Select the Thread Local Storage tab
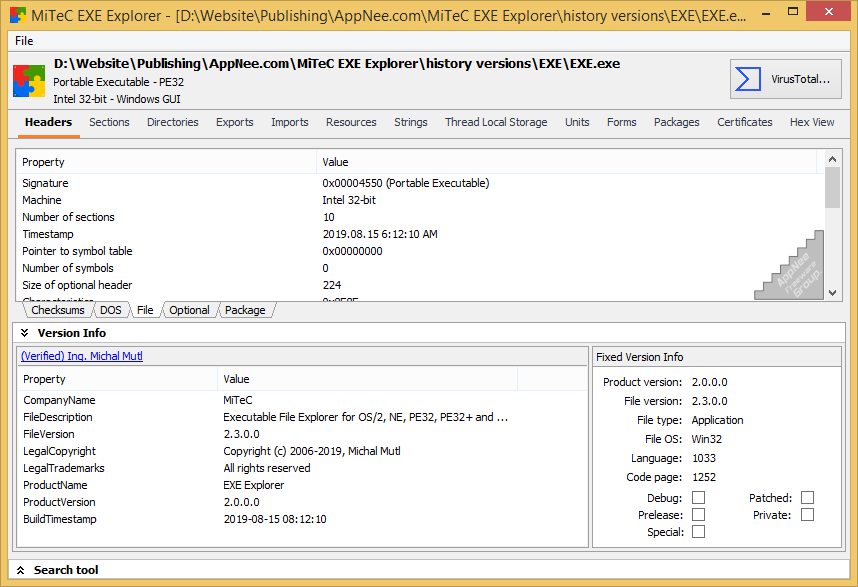858x587 pixels. tap(496, 122)
